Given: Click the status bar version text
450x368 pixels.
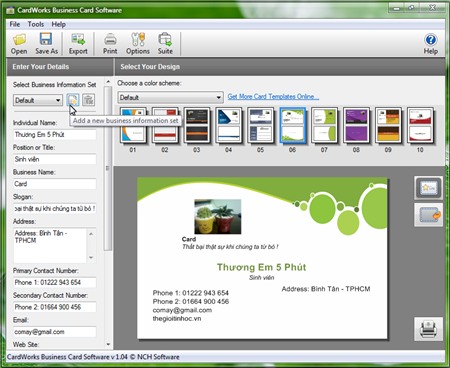Looking at the screenshot, I should [x=93, y=357].
